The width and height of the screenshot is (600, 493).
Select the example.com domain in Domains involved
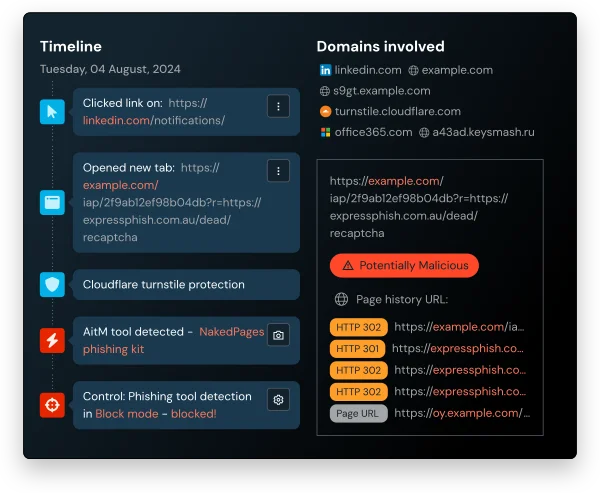point(457,70)
